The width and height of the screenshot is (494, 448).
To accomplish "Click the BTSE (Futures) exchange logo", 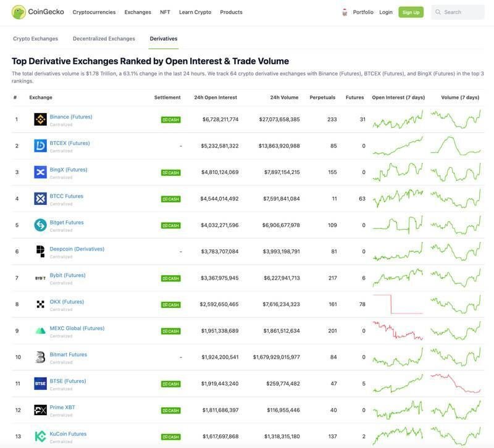I will pos(39,382).
